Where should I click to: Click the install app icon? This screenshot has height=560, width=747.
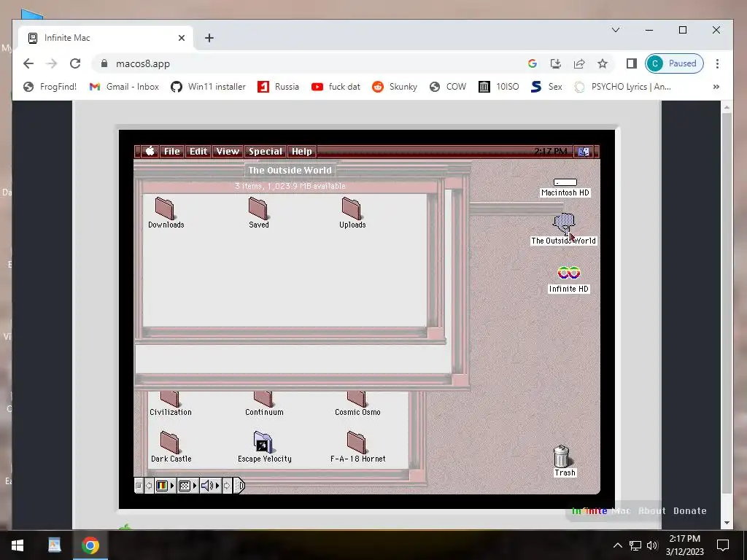(555, 63)
